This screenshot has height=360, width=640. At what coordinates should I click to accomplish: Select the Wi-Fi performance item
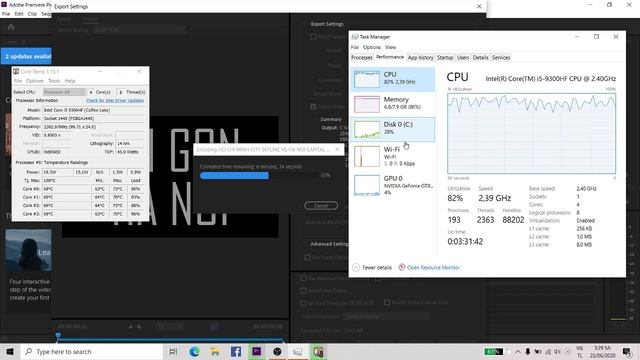pyautogui.click(x=393, y=156)
